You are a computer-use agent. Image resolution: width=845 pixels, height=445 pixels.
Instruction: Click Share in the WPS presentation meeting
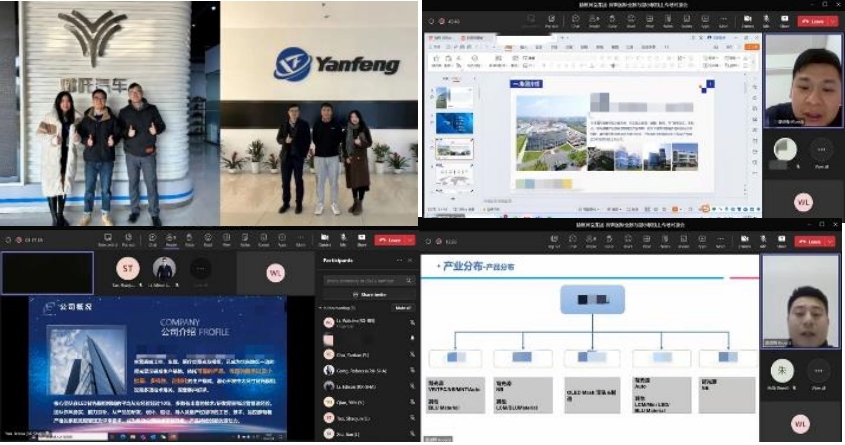pyautogui.click(x=785, y=22)
